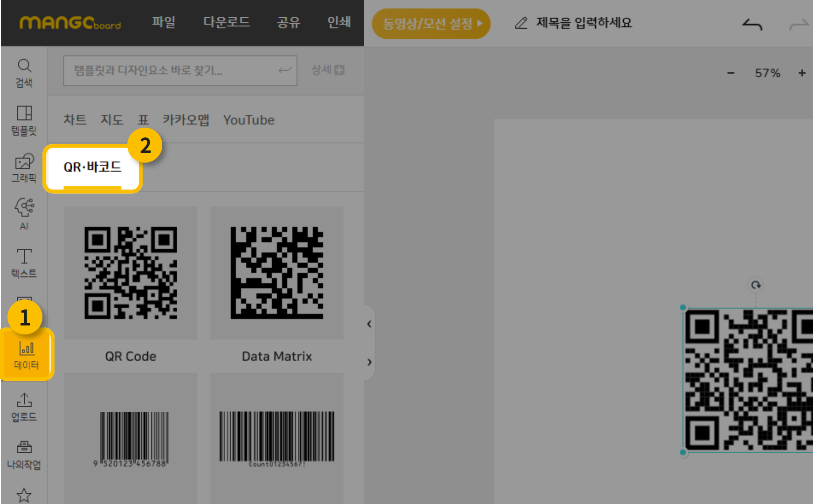Open 상세 detailed search options
Viewport: 813px width, 504px height.
[x=328, y=70]
